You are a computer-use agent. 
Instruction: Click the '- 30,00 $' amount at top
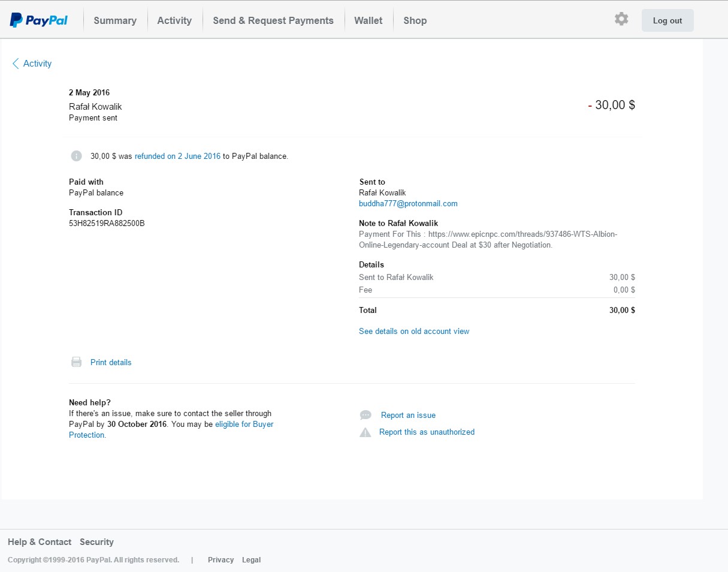pyautogui.click(x=611, y=105)
